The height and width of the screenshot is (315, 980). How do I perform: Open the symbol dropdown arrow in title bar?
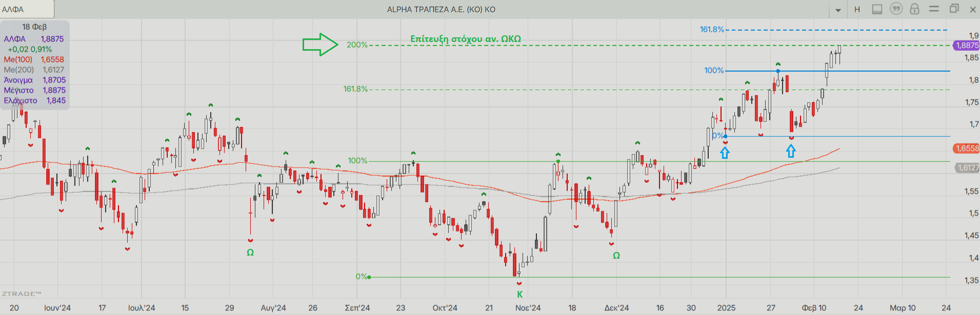[838, 10]
